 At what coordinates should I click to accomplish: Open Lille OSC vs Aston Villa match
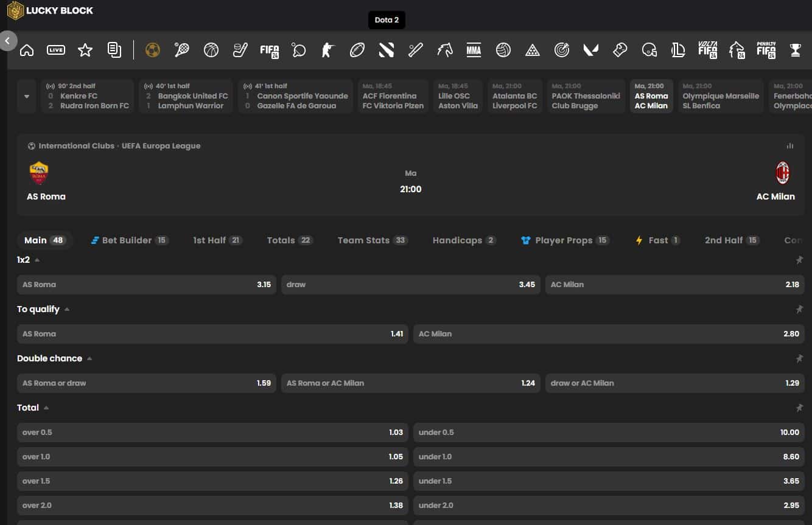(x=458, y=96)
